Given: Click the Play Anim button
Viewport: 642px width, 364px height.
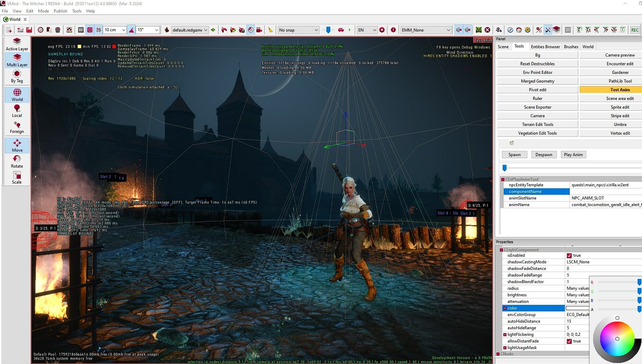Looking at the screenshot, I should click(573, 155).
